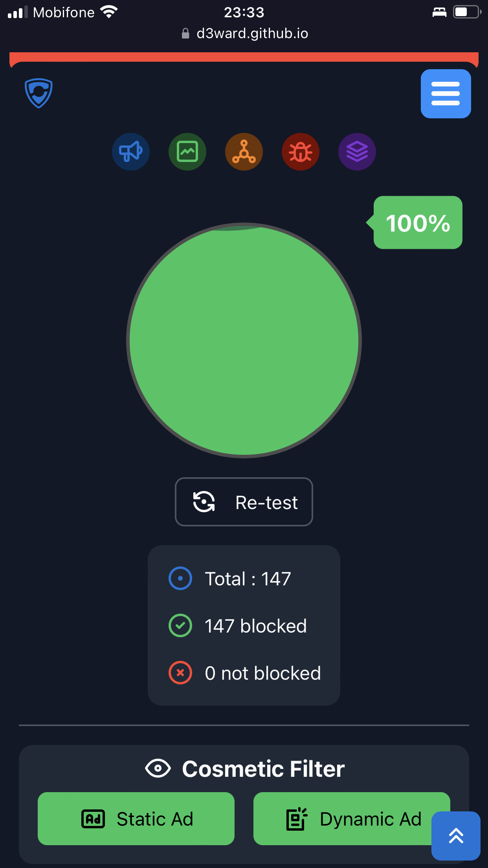Viewport: 488px width, 868px height.
Task: Click the green Analytics category icon
Action: coord(187,152)
